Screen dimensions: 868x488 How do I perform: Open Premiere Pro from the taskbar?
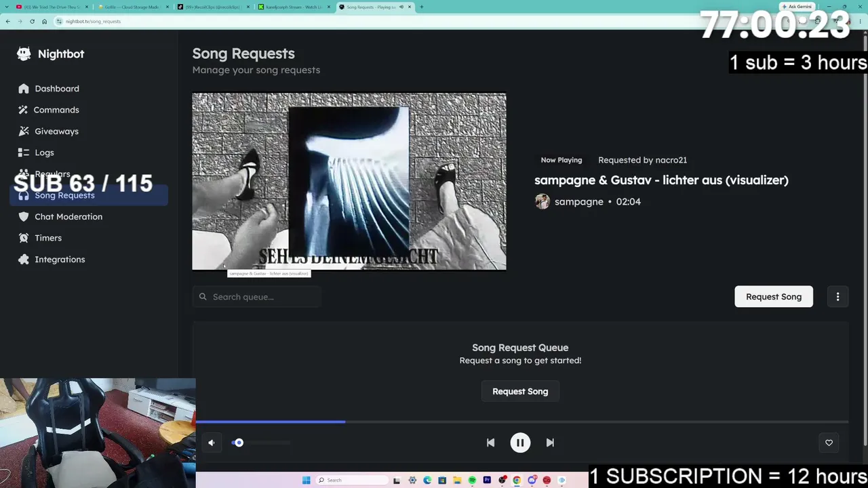tap(487, 481)
